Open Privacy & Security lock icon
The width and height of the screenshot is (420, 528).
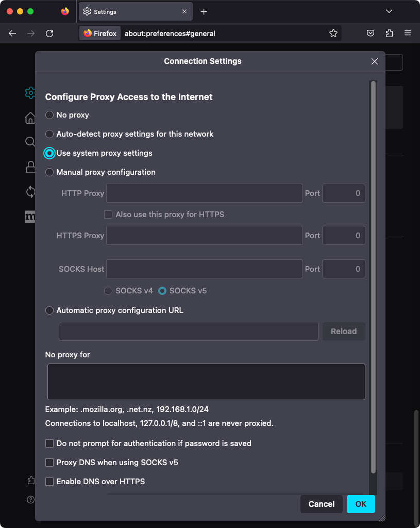[30, 167]
